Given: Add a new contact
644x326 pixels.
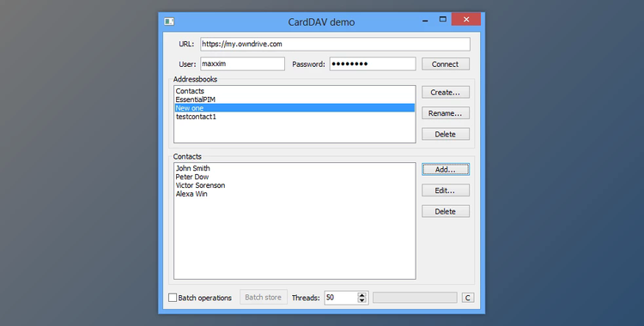Looking at the screenshot, I should [x=445, y=170].
